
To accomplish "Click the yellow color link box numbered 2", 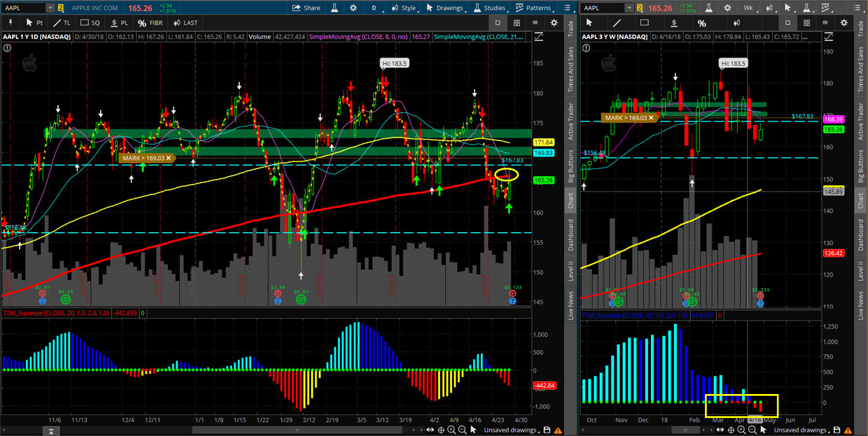I will point(61,8).
